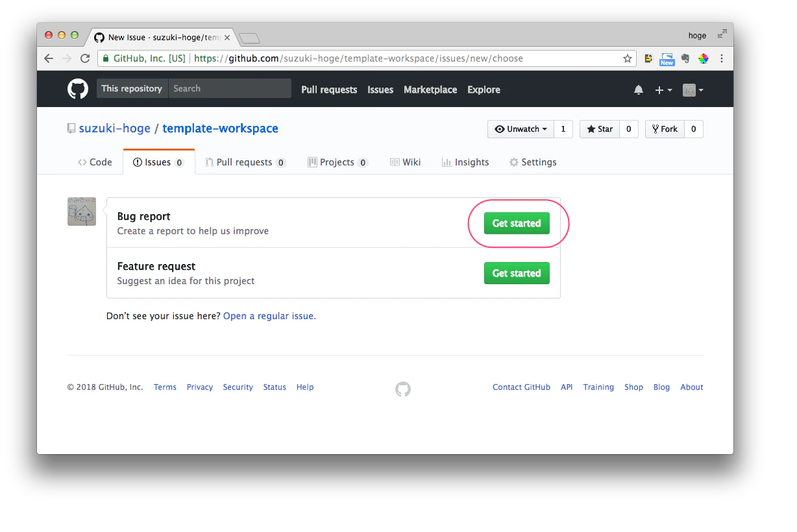Open the Unwatch dropdown
The height and width of the screenshot is (532, 797).
click(521, 129)
